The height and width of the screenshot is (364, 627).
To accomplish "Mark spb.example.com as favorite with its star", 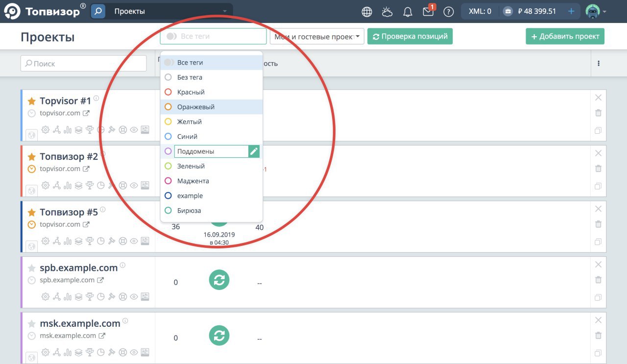I will click(32, 268).
